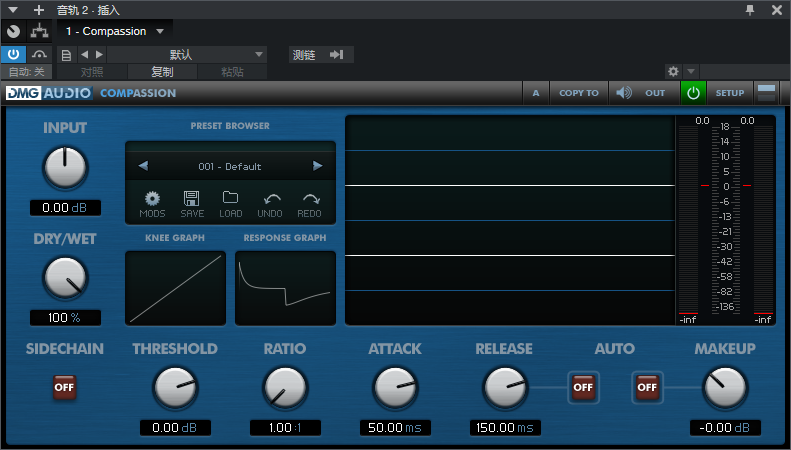Image resolution: width=791 pixels, height=450 pixels.
Task: Open the window menu triangle at top-left
Action: (x=13, y=10)
